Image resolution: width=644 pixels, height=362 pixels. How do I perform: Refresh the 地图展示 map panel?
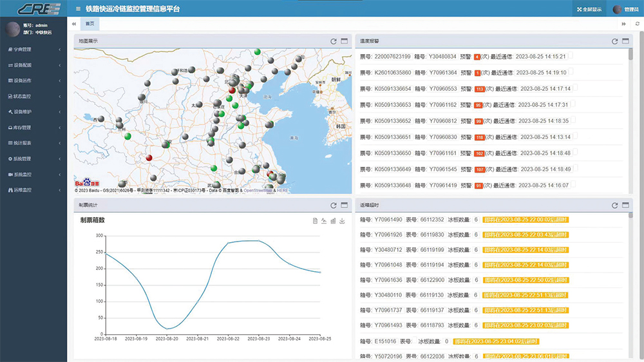[x=334, y=41]
